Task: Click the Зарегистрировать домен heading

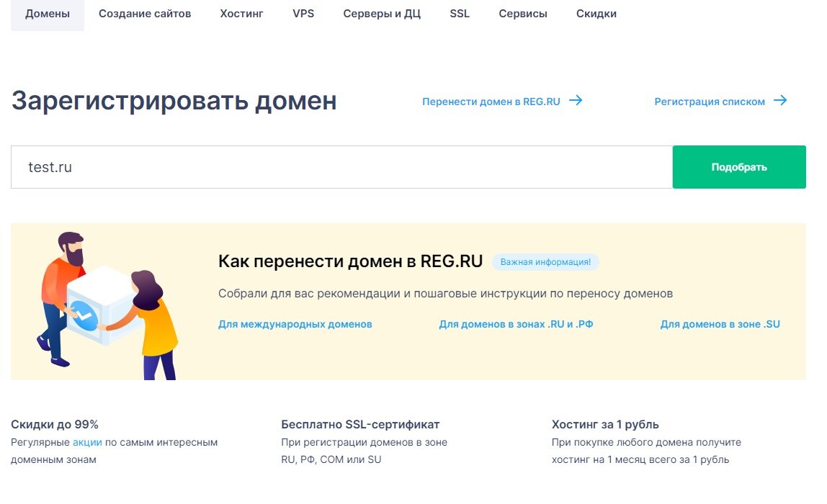Action: click(x=174, y=101)
